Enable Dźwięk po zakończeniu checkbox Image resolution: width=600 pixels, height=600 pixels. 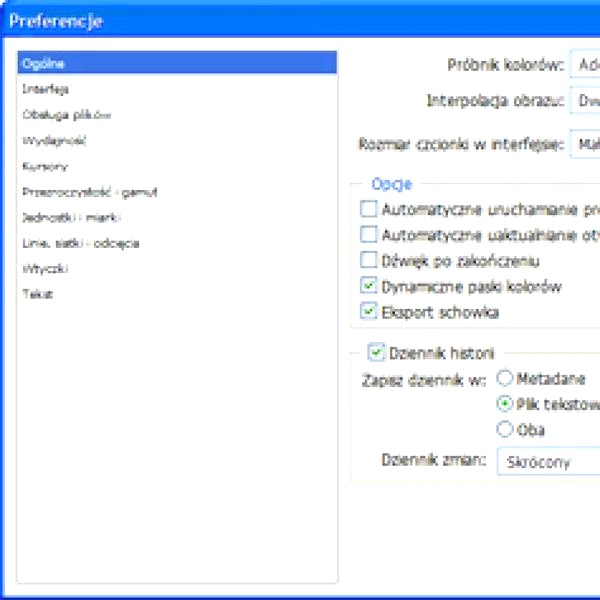[368, 260]
